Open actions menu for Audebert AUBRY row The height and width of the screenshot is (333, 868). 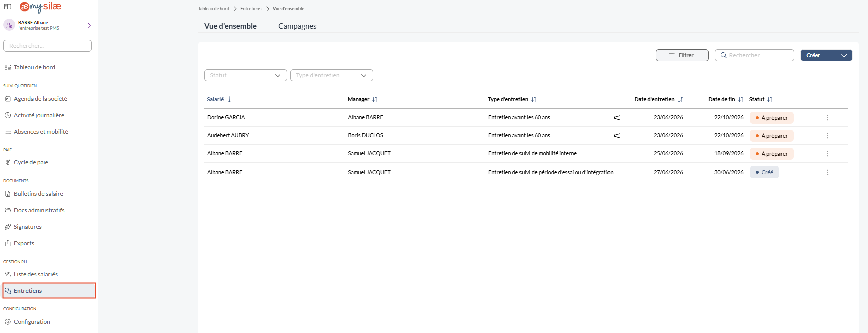(x=828, y=136)
